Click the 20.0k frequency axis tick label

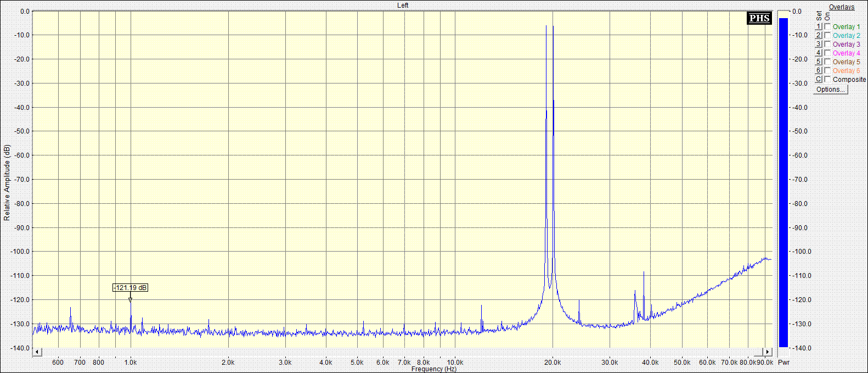pyautogui.click(x=553, y=362)
